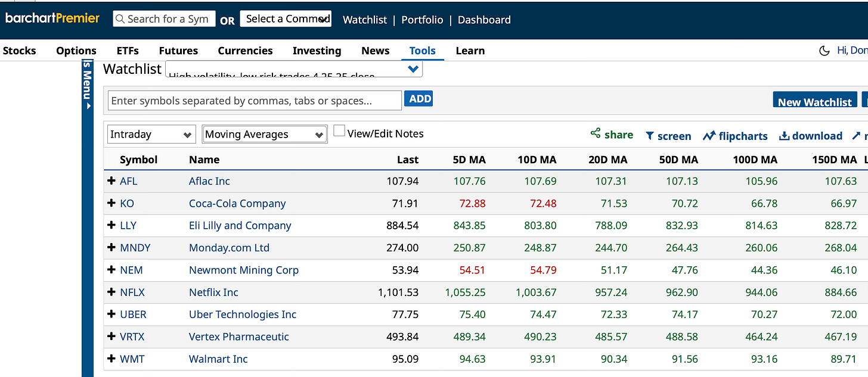Image resolution: width=868 pixels, height=377 pixels.
Task: Open Aflac Inc name link
Action: (209, 181)
